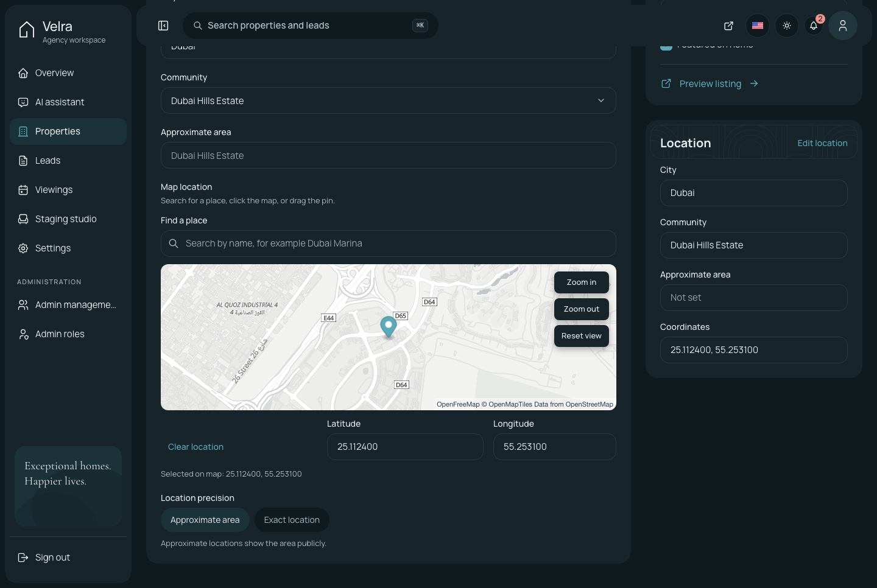Click the Coordinates field in Location panel
The height and width of the screenshot is (588, 877).
[x=754, y=350]
